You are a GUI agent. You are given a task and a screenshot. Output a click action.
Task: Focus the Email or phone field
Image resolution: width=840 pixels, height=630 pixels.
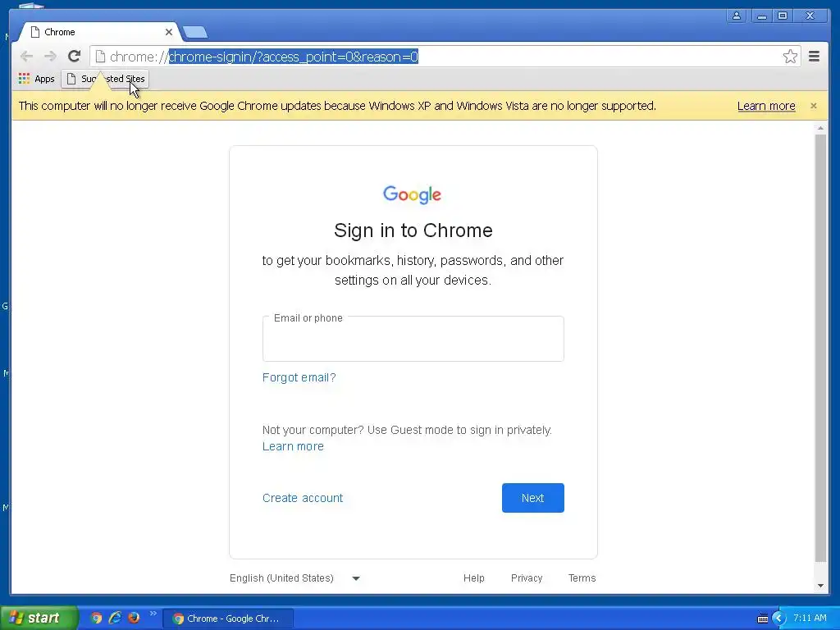pos(413,339)
